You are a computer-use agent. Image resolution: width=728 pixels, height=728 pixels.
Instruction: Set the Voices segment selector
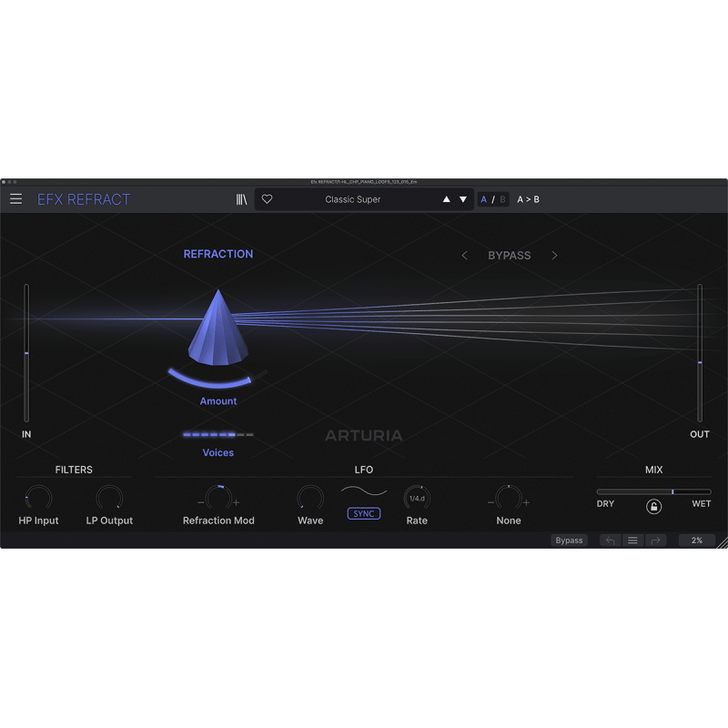click(218, 435)
